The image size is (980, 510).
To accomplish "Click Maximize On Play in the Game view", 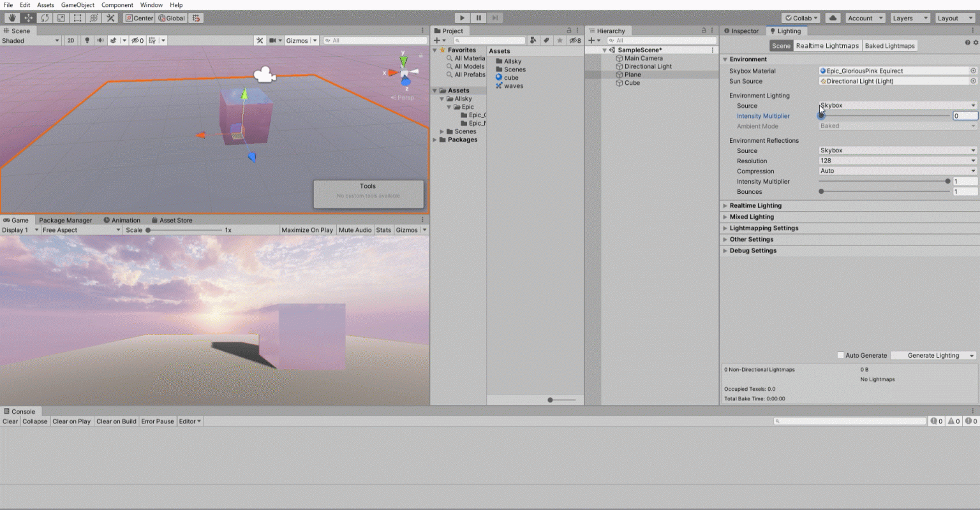I will [307, 230].
